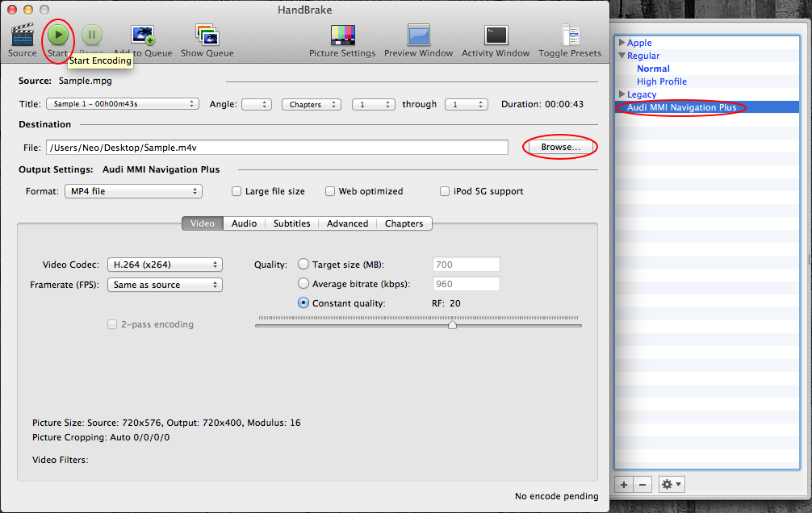Click the RF constant quality slider handle
Screen dimensions: 812x513
tap(452, 325)
